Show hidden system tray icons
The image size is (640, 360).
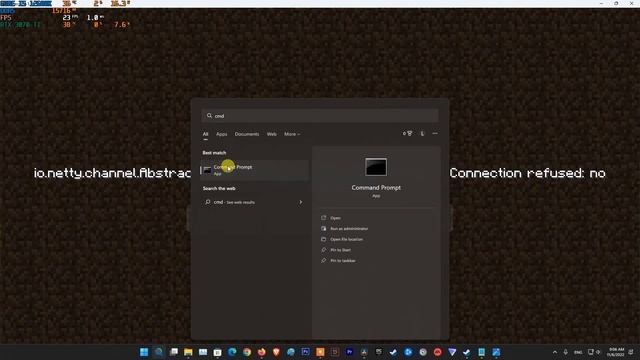[x=555, y=352]
